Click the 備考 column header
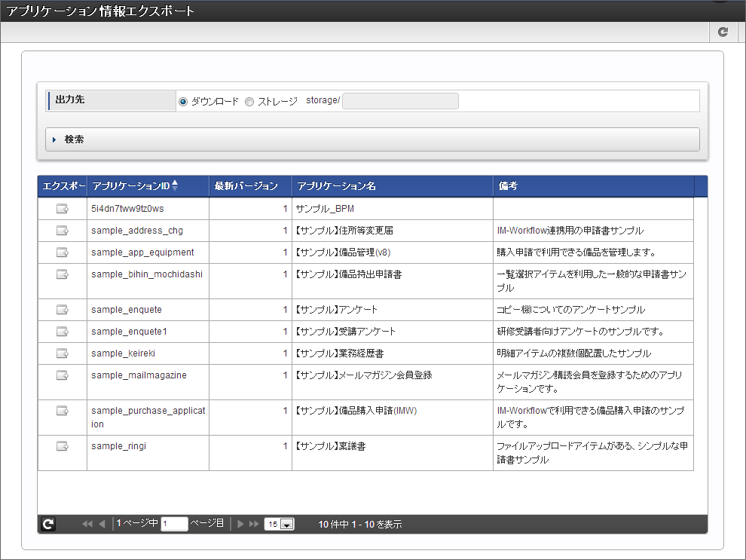Screen dimensions: 746x560 (x=508, y=185)
